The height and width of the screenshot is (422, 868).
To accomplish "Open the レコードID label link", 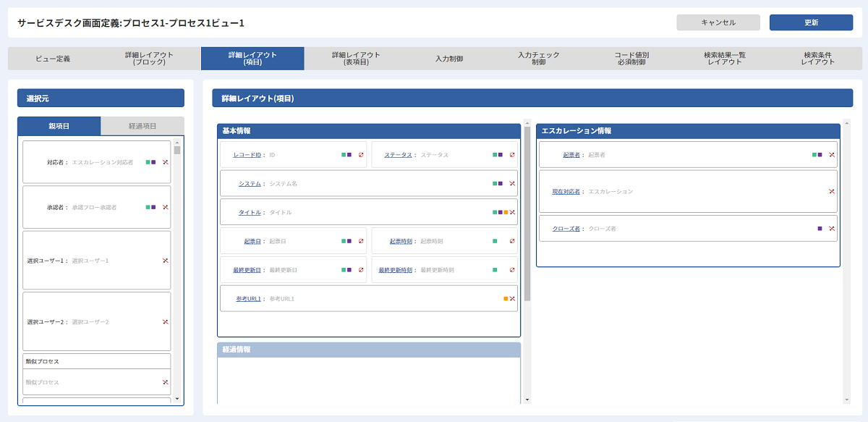I will click(x=247, y=155).
